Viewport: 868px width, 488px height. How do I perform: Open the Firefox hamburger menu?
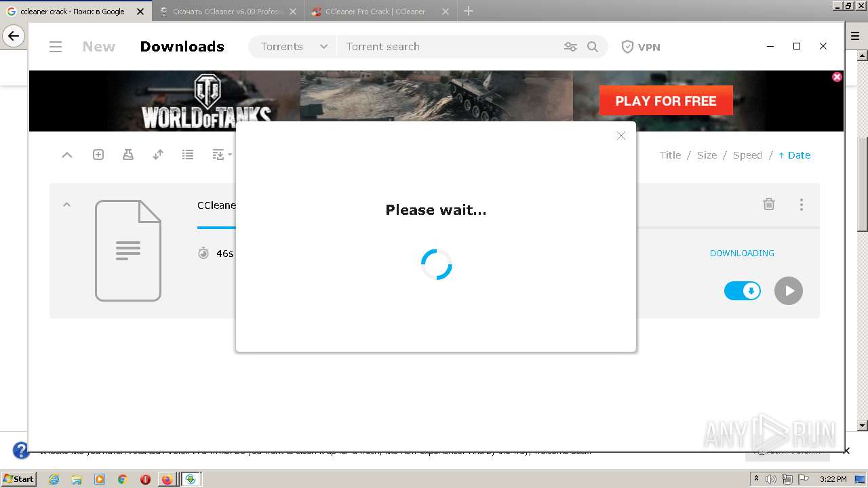tap(855, 36)
